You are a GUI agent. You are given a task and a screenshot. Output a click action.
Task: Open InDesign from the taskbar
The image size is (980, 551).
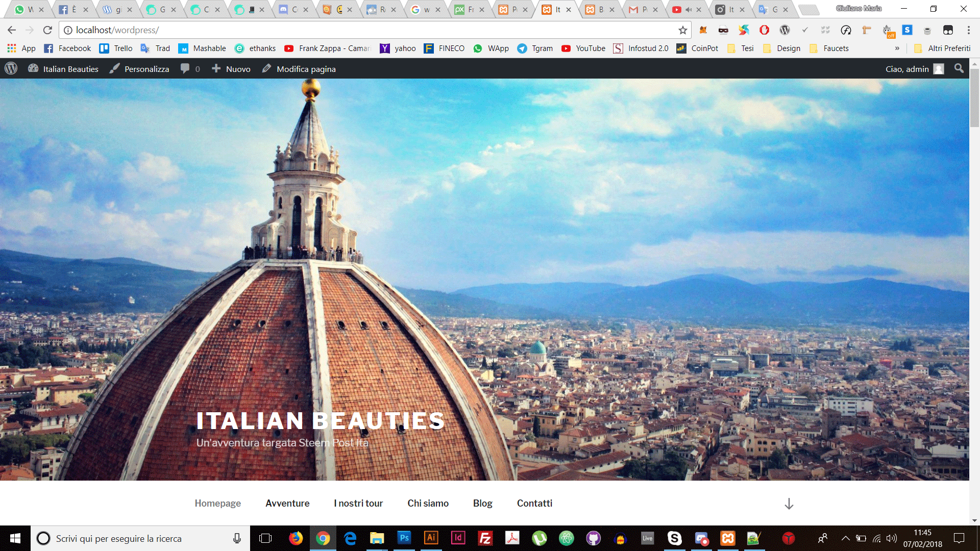click(458, 538)
